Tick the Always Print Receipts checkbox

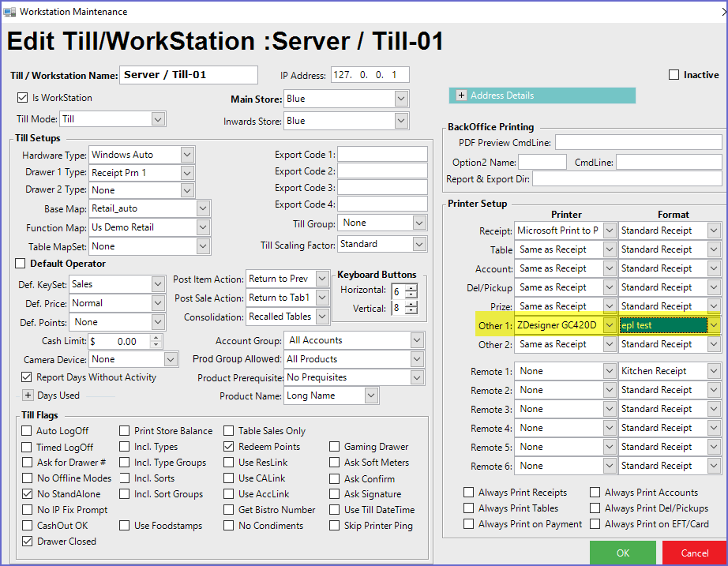[469, 493]
